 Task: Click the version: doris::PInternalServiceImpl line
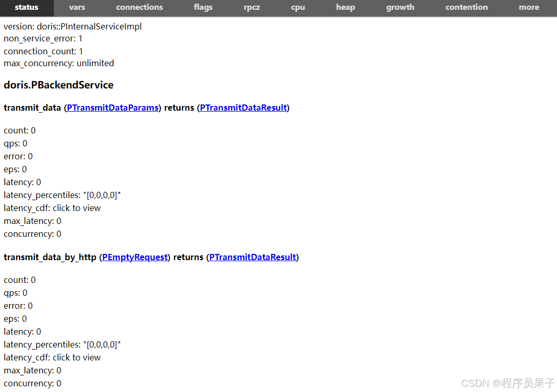(73, 26)
